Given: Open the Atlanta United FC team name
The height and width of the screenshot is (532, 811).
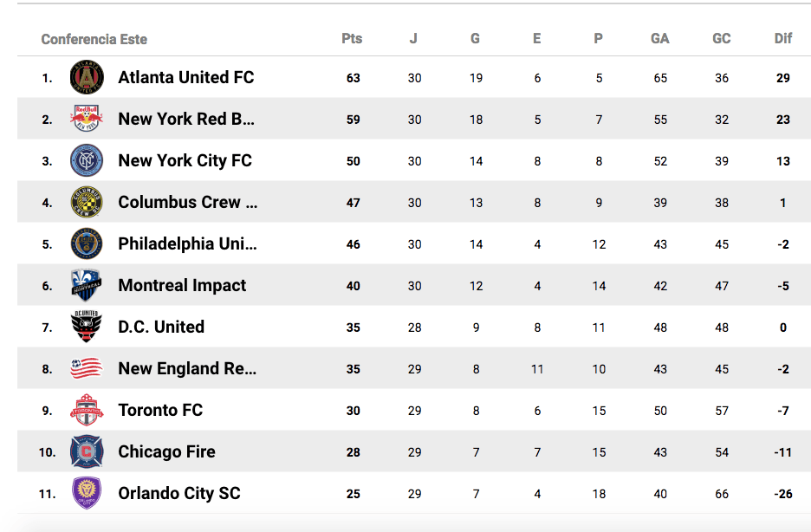Looking at the screenshot, I should (186, 78).
